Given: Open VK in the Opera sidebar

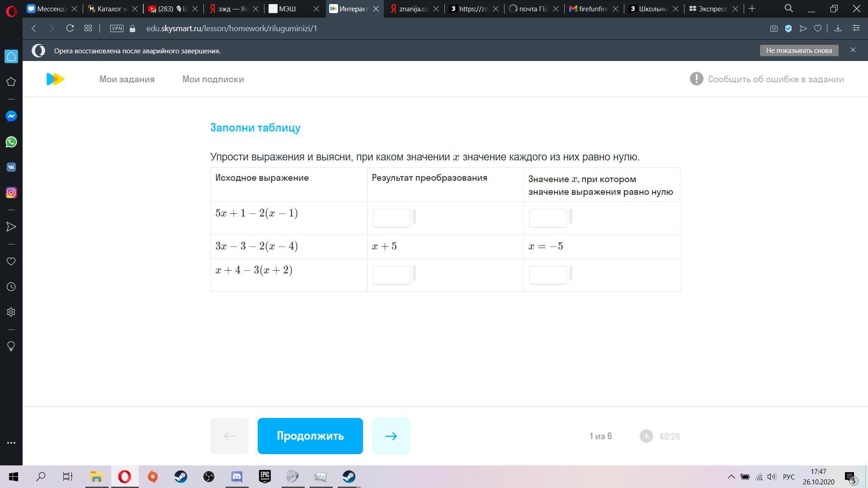Looking at the screenshot, I should pyautogui.click(x=11, y=167).
